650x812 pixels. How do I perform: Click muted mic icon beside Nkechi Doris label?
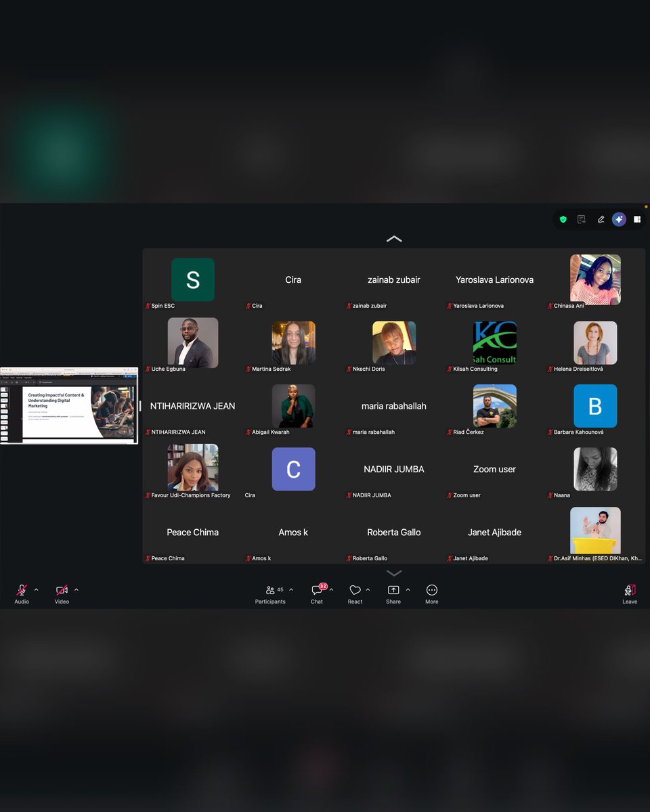pos(349,369)
